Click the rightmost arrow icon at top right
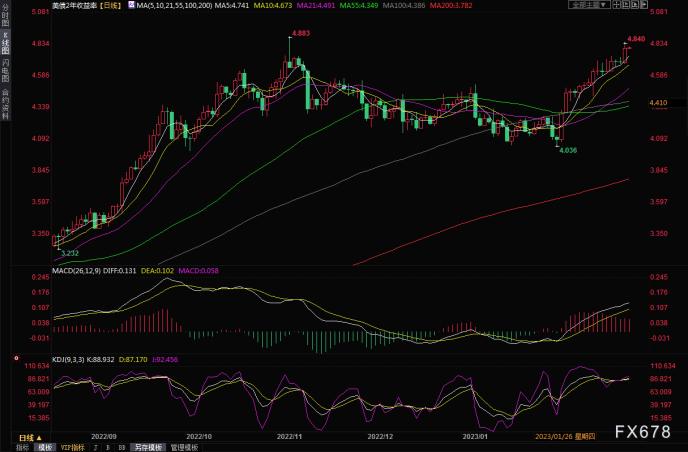Viewport: 688px width, 452px height. [x=644, y=5]
